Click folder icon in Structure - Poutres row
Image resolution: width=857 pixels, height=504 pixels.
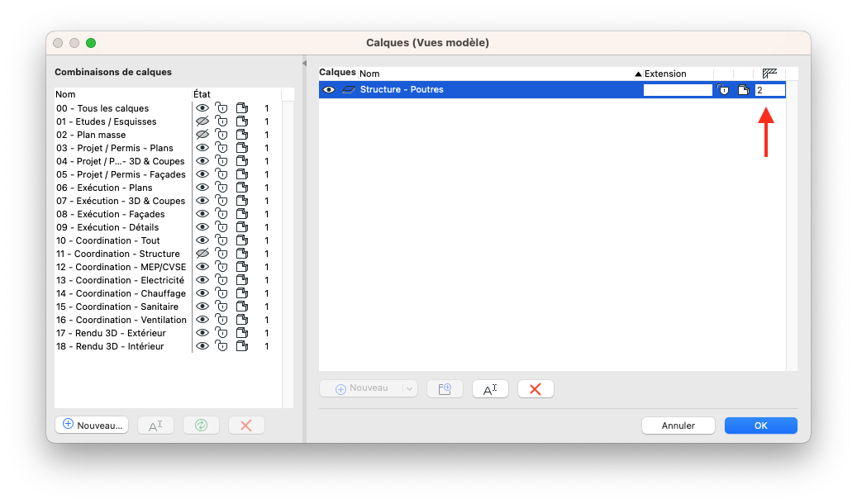click(x=743, y=90)
